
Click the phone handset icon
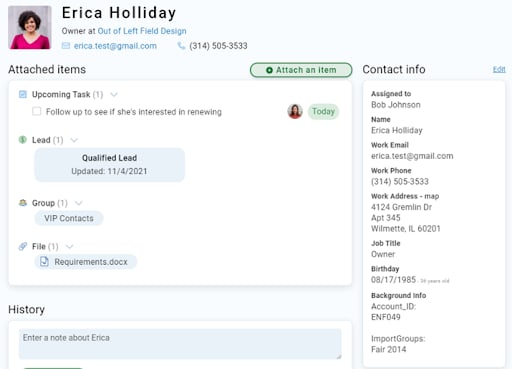[181, 46]
